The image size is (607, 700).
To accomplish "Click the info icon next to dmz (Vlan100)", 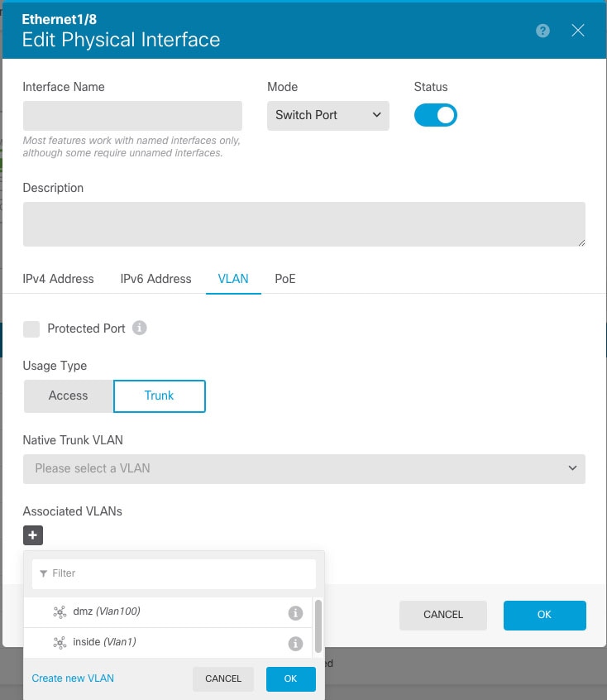I will pyautogui.click(x=295, y=612).
